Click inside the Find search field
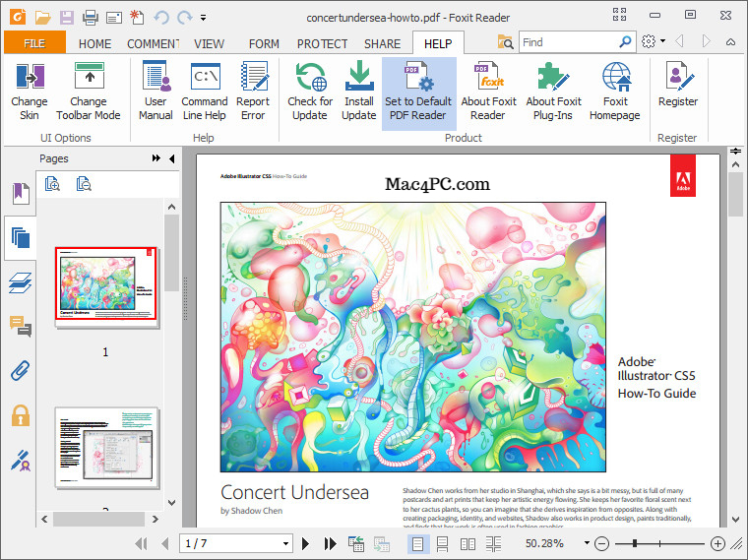748x560 pixels. tap(568, 42)
